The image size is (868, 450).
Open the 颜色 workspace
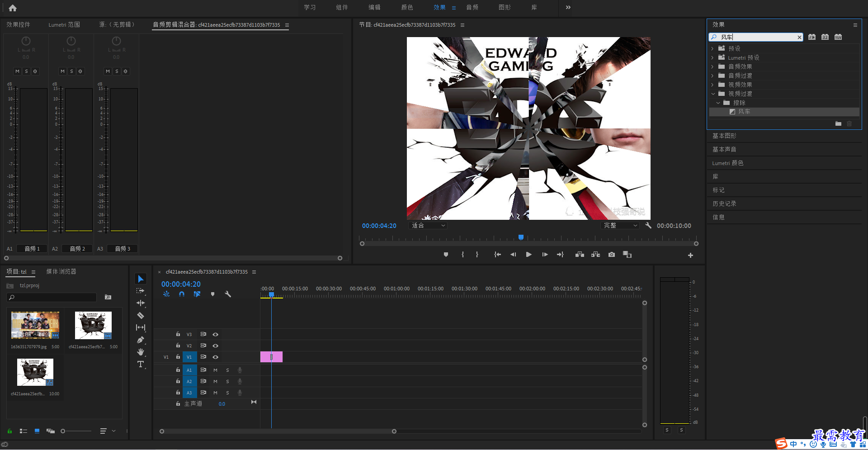tap(407, 7)
